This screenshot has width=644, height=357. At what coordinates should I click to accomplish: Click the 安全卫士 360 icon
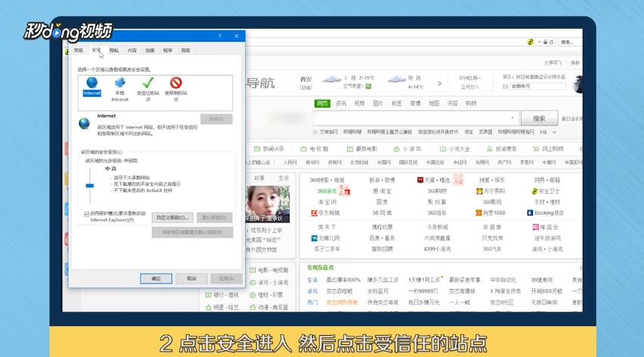pos(534,191)
